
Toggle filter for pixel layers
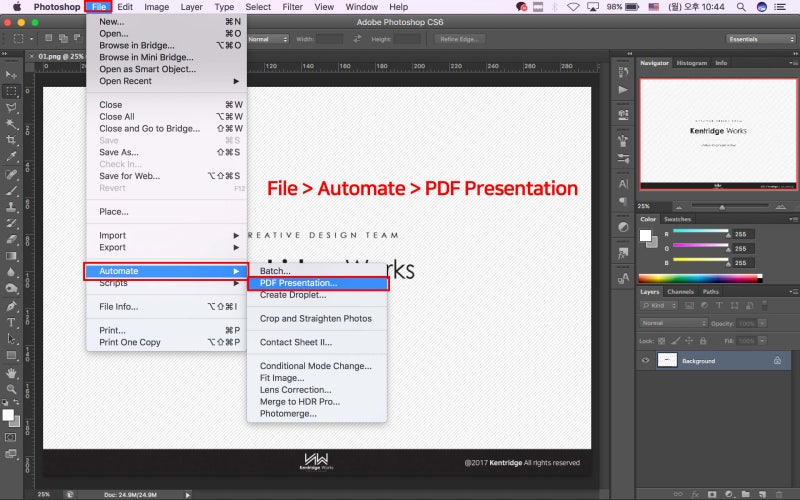click(689, 306)
